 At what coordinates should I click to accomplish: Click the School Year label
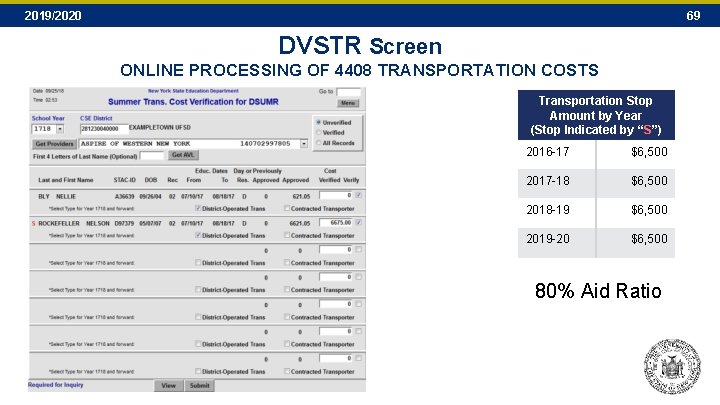point(48,118)
